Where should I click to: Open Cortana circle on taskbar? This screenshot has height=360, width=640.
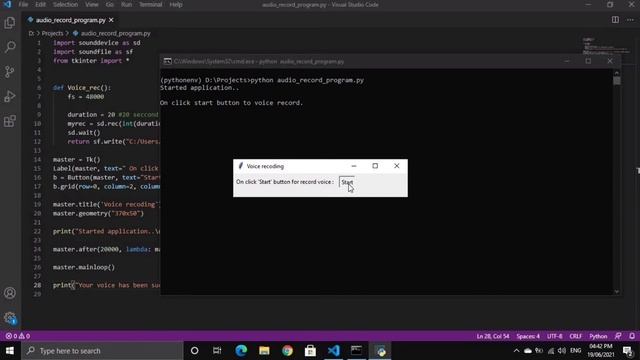point(194,351)
